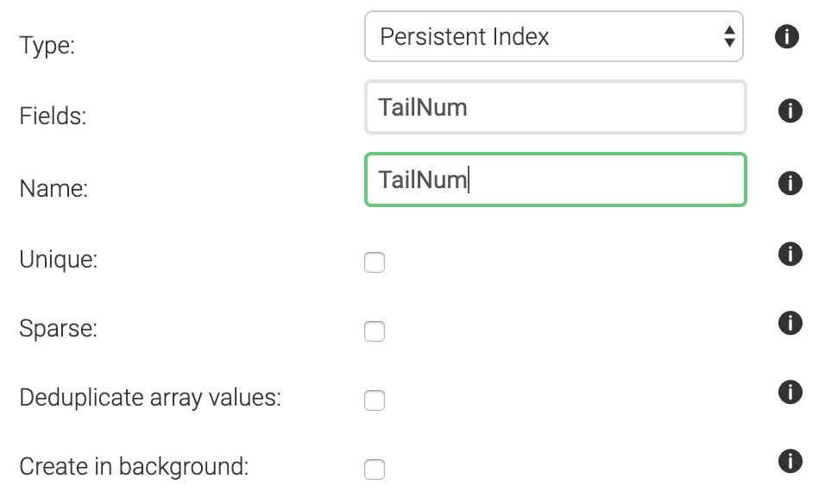Toggle the Create in background checkbox
This screenshot has width=825, height=504.
click(375, 469)
